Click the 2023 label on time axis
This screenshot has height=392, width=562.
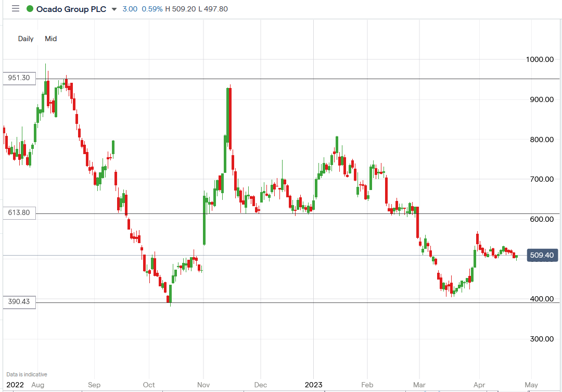(x=313, y=385)
